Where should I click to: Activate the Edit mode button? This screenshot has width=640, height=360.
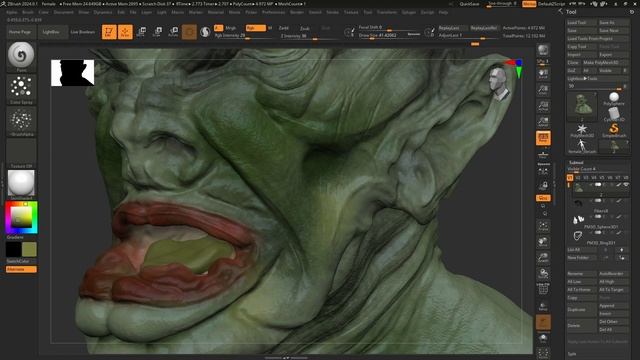[x=109, y=32]
